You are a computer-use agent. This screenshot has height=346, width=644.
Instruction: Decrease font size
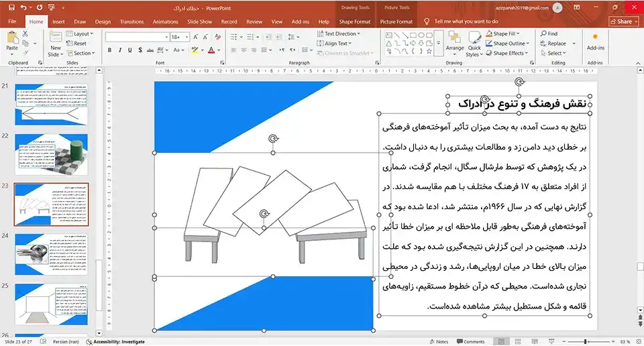click(205, 37)
